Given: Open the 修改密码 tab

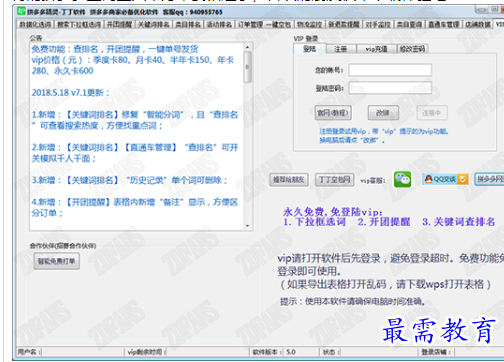Looking at the screenshot, I should click(412, 49).
